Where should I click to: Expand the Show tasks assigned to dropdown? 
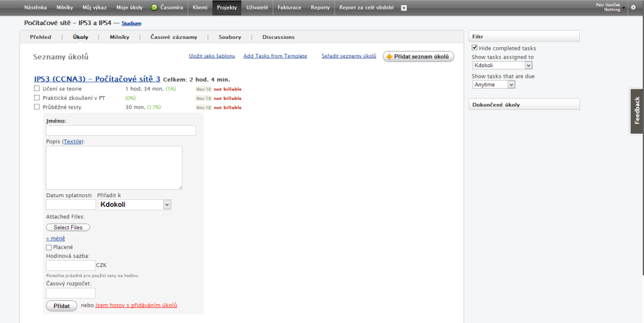click(x=502, y=65)
